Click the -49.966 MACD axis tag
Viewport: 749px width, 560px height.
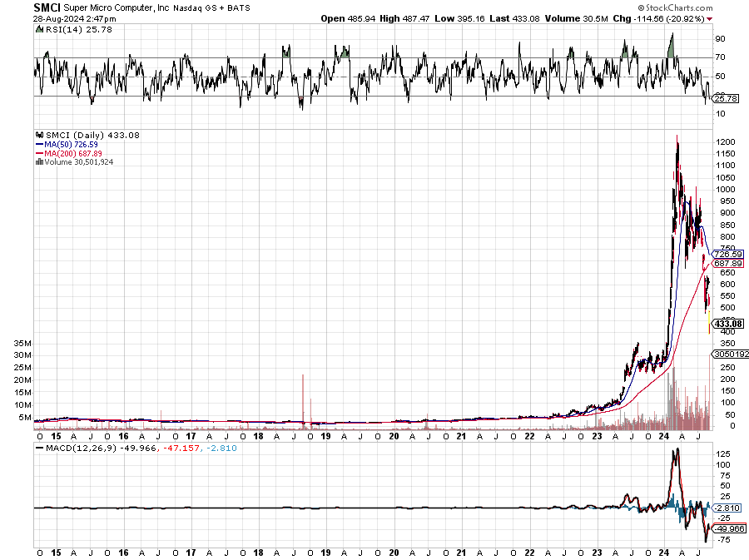(728, 528)
